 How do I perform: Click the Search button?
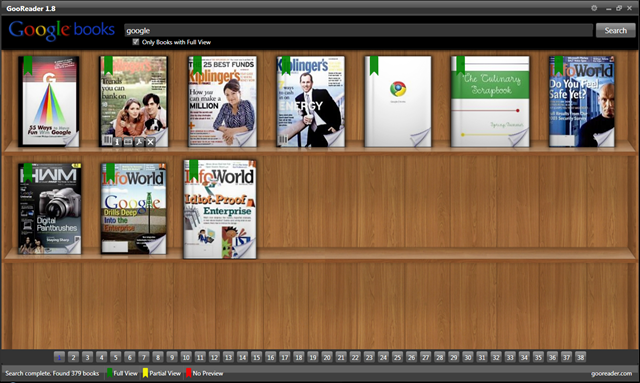pyautogui.click(x=616, y=30)
